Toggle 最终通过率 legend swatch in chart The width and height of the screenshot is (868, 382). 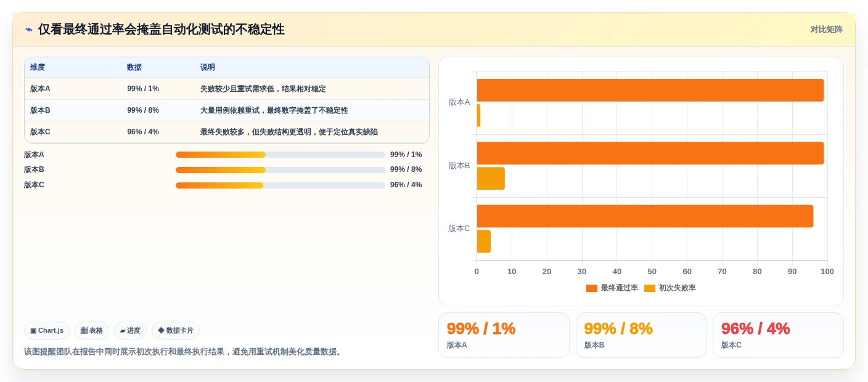click(x=592, y=288)
